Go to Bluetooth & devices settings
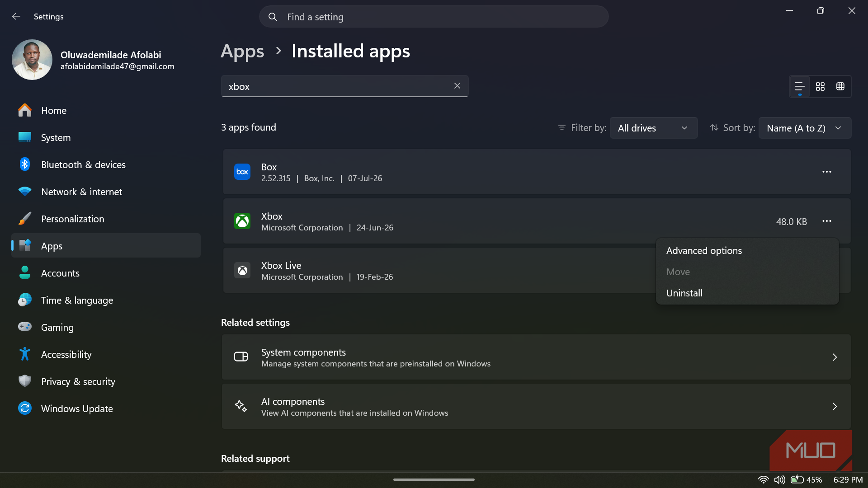This screenshot has width=868, height=488. pyautogui.click(x=106, y=164)
